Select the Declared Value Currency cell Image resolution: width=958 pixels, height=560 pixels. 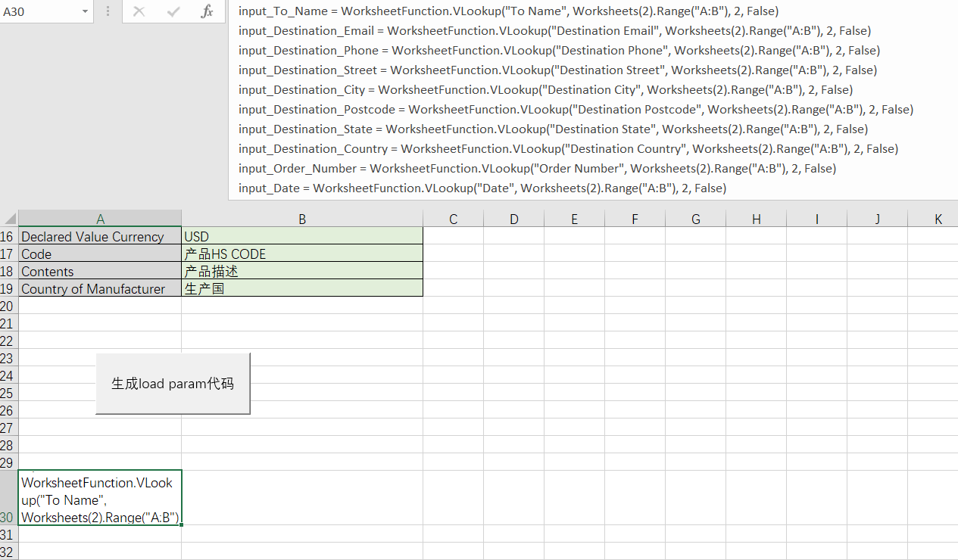(100, 237)
